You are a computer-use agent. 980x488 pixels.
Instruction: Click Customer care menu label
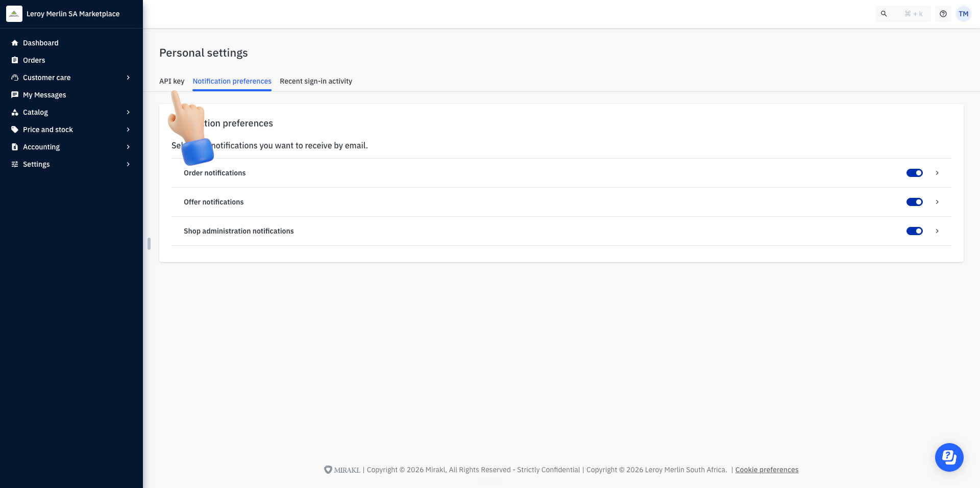[x=47, y=78]
